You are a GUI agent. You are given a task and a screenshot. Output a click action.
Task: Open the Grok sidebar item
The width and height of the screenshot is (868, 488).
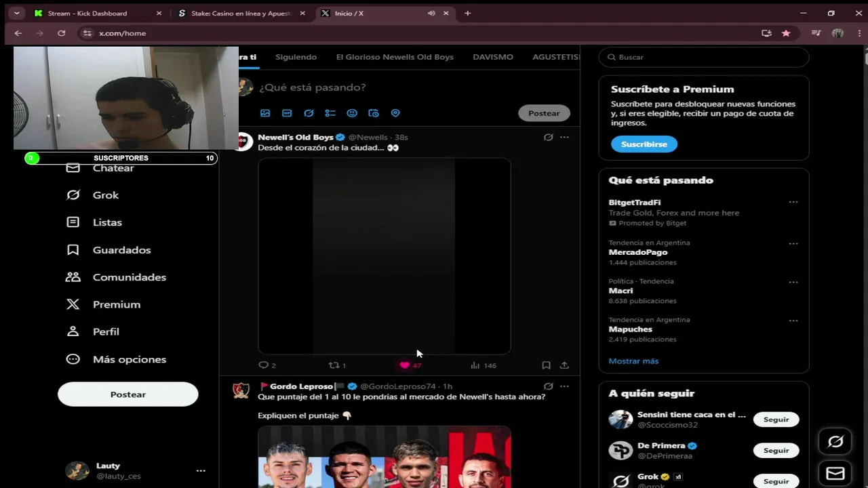click(92, 195)
